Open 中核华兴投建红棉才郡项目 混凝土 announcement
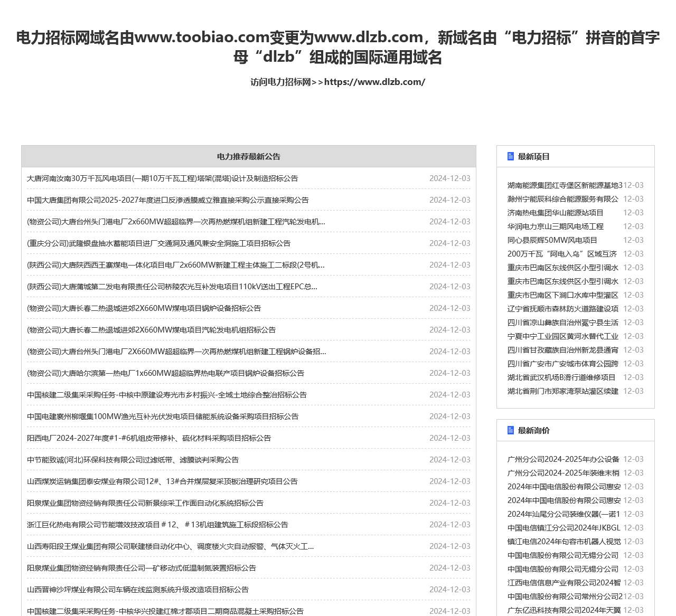Image resolution: width=676 pixels, height=616 pixels. point(165,611)
